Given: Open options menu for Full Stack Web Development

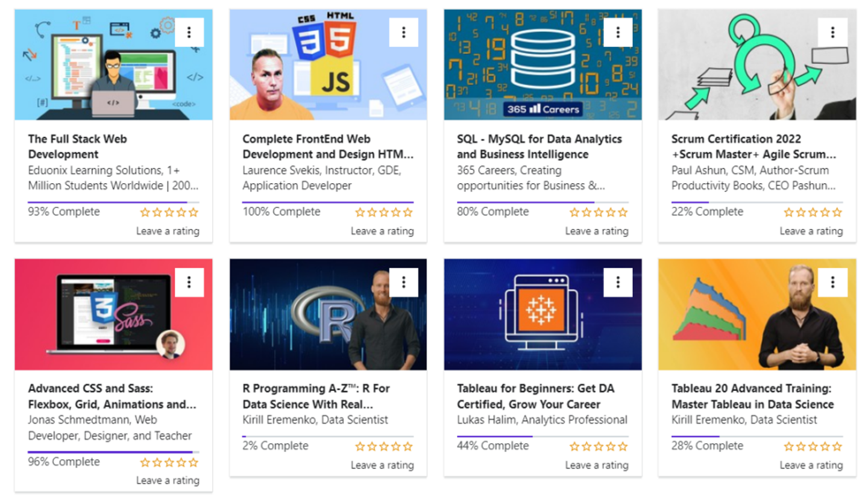Looking at the screenshot, I should pyautogui.click(x=189, y=31).
